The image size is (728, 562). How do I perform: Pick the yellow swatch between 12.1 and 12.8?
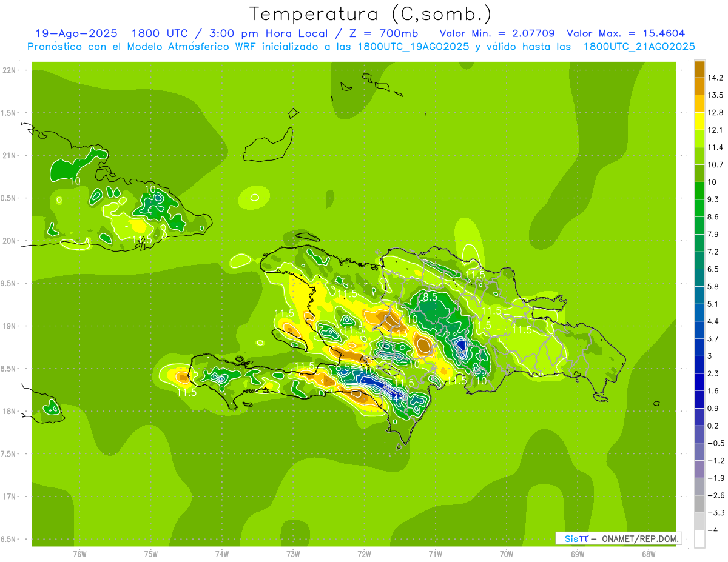coord(699,121)
